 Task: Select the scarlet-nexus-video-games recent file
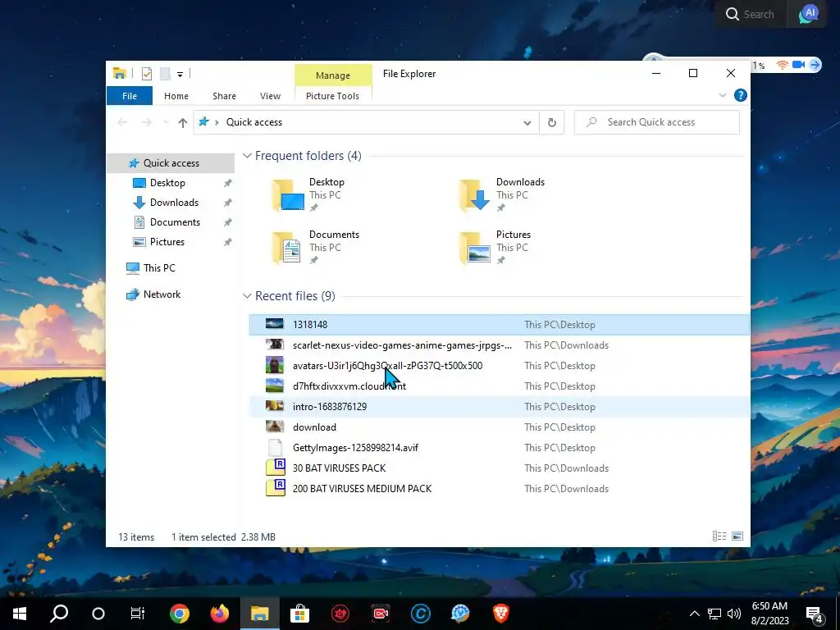(499, 345)
